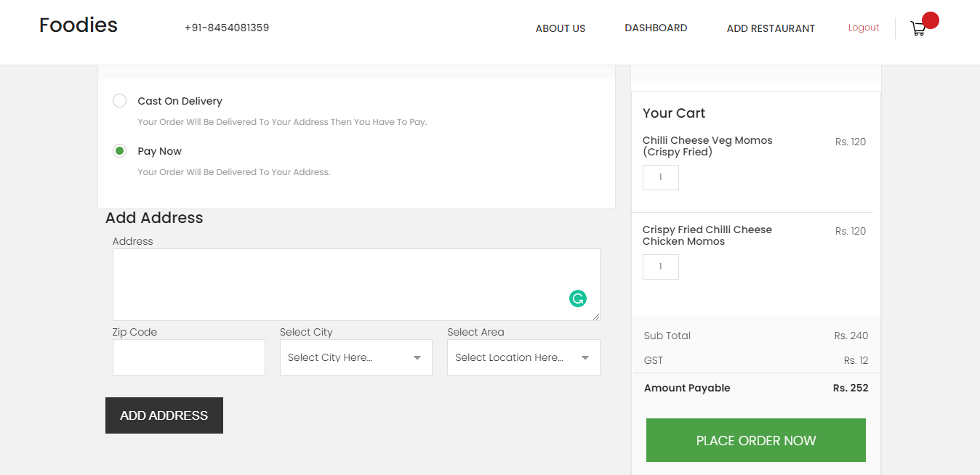This screenshot has height=475, width=980.
Task: Click the Zip Code input field
Action: [x=189, y=357]
